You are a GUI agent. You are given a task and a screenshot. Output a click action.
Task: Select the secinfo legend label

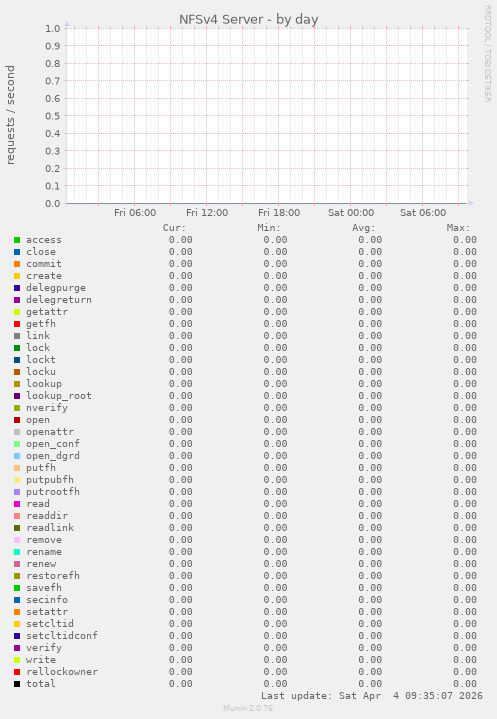point(47,600)
